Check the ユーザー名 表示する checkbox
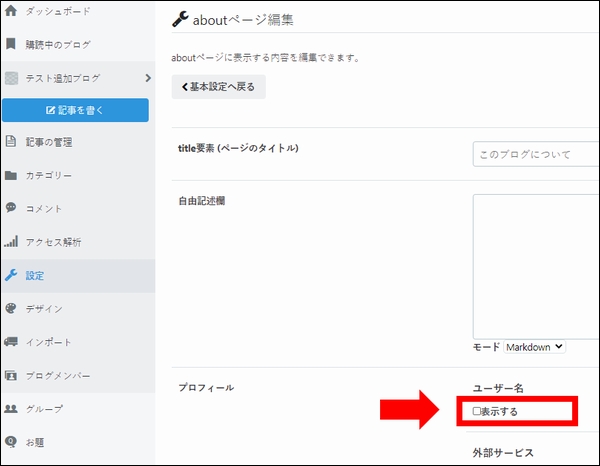Viewport: 600px width, 466px height. [x=476, y=411]
